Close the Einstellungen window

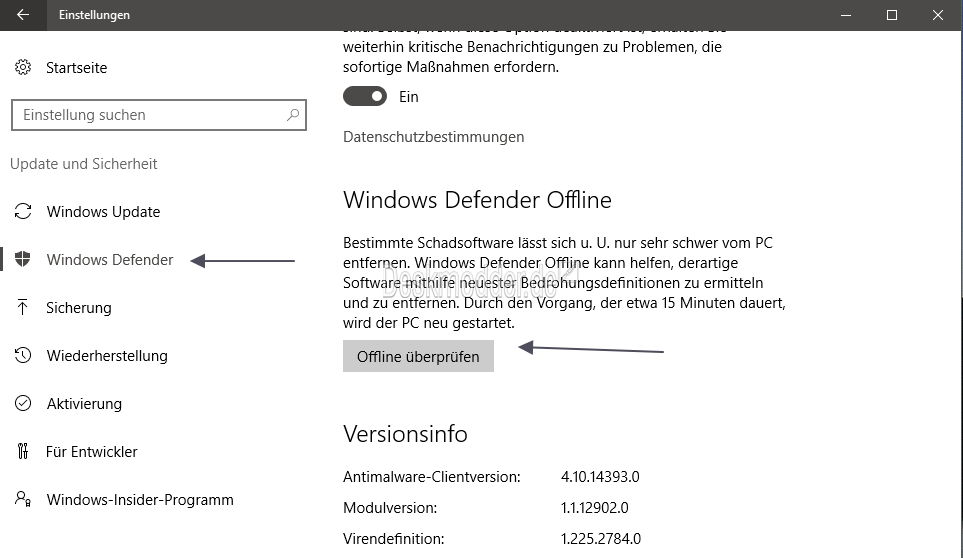tap(938, 15)
